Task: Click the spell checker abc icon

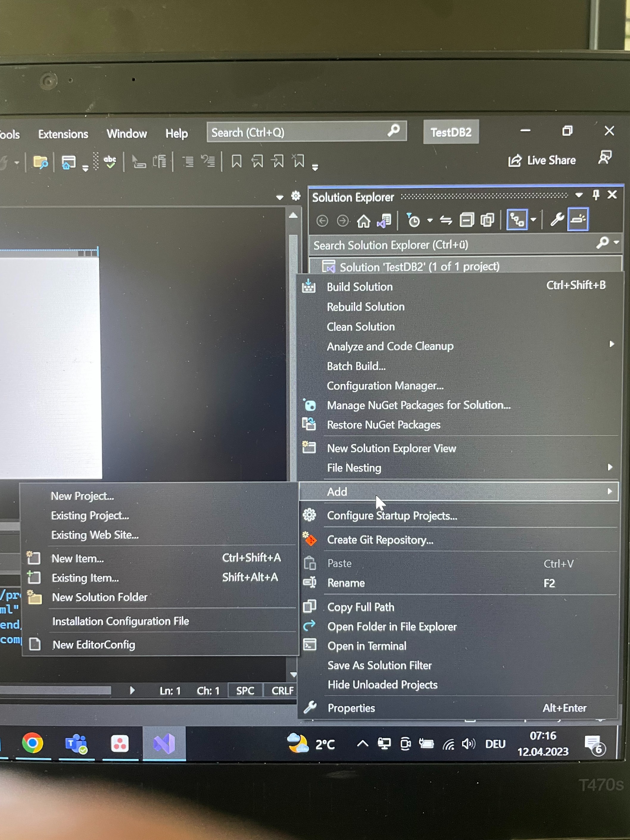Action: pyautogui.click(x=110, y=162)
